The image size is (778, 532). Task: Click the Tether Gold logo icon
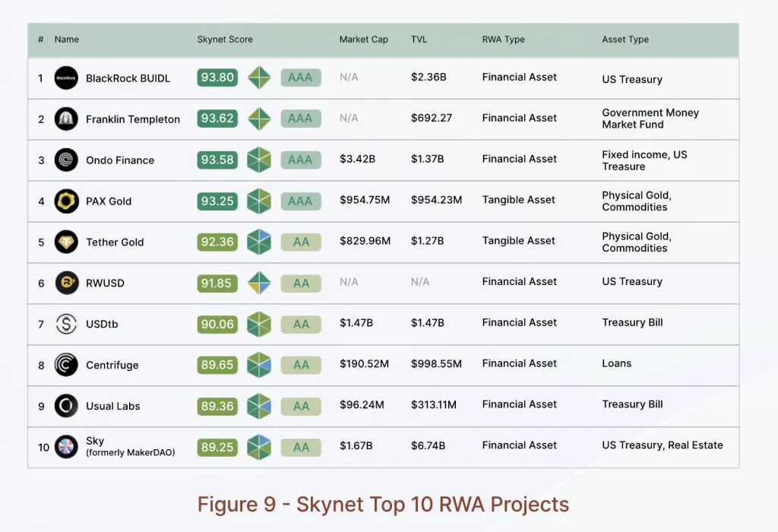pos(67,242)
